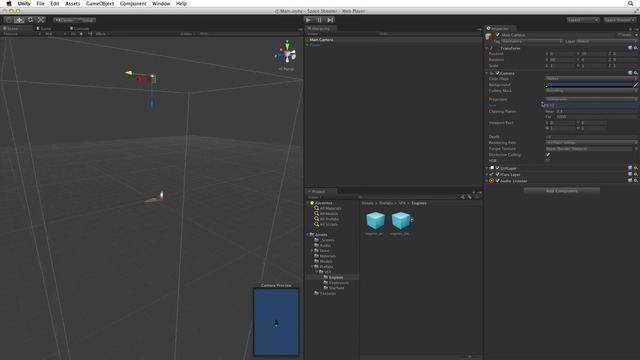640x360 pixels.
Task: Enable the HDR checkbox
Action: [x=548, y=161]
